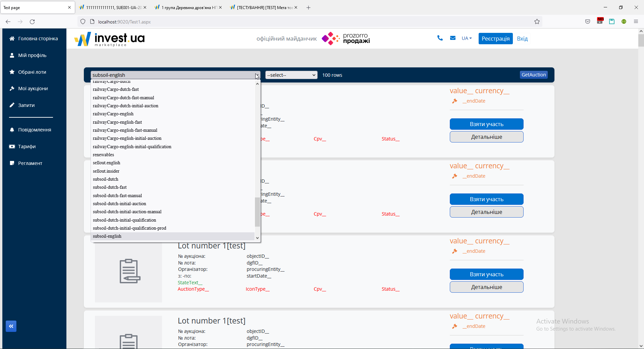Click the pencil icon beside Запити
This screenshot has height=349, width=644.
pos(12,105)
